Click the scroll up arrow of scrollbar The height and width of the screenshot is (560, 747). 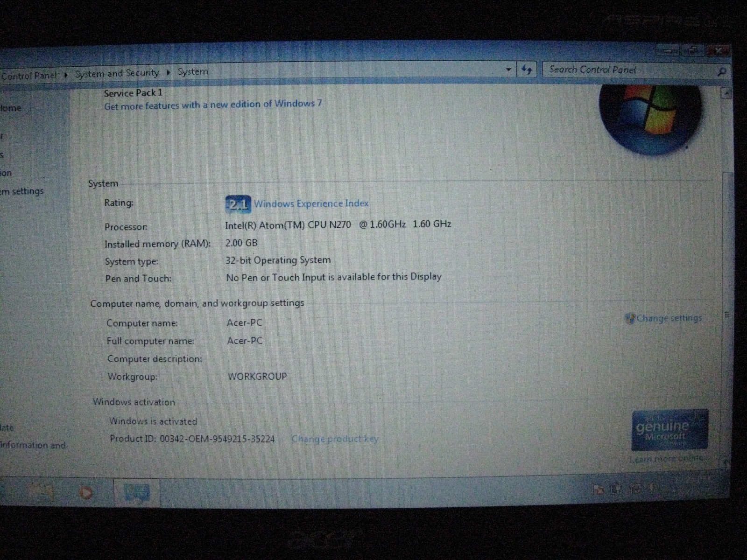tap(726, 93)
